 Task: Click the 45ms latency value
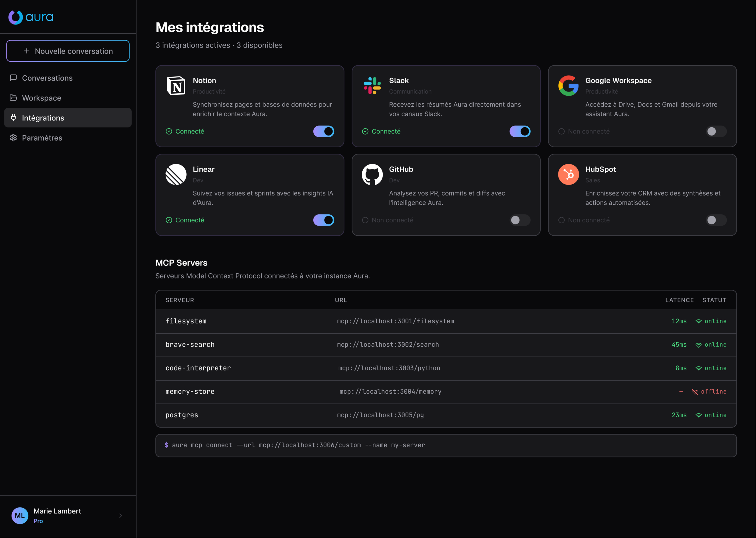click(679, 345)
